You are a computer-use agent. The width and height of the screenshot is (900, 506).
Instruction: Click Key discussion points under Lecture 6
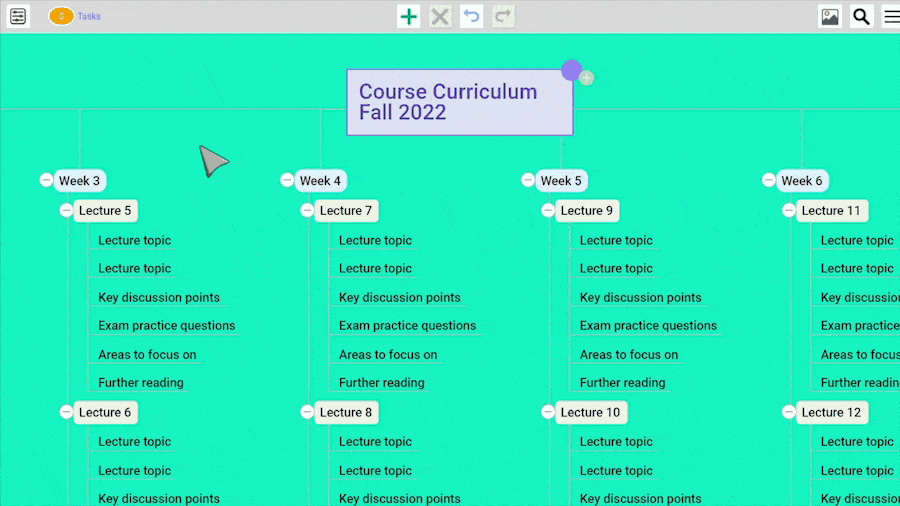[159, 499]
